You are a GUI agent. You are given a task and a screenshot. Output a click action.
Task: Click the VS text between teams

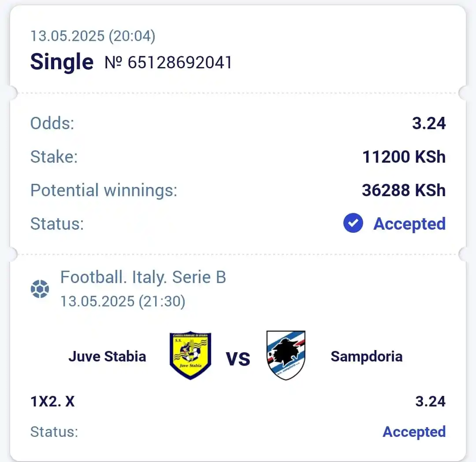pyautogui.click(x=238, y=359)
